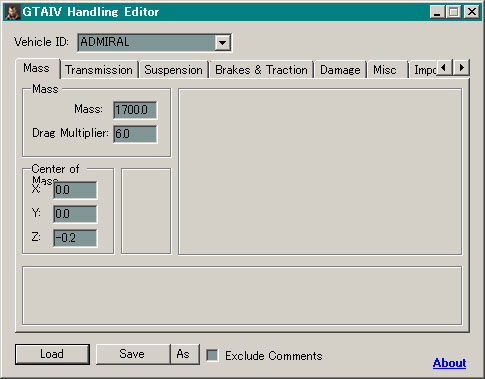Select the Mass tab
485x379 pixels.
pyautogui.click(x=36, y=68)
